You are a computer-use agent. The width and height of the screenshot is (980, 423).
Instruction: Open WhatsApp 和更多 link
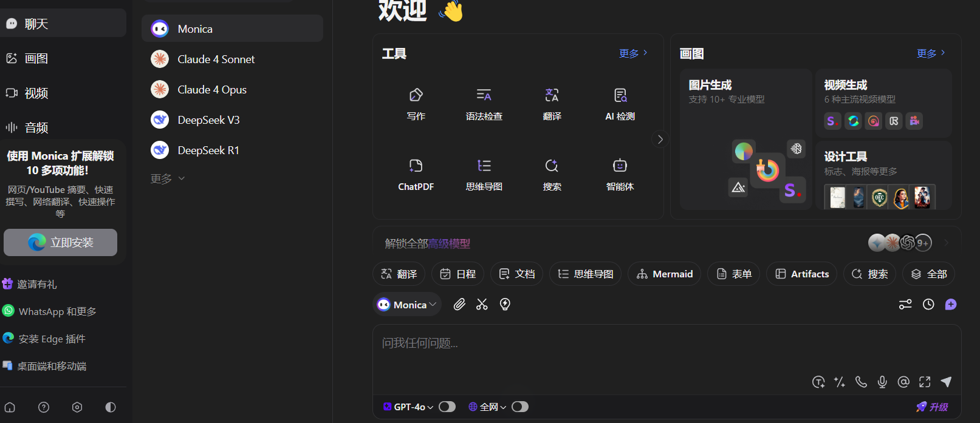pyautogui.click(x=49, y=311)
